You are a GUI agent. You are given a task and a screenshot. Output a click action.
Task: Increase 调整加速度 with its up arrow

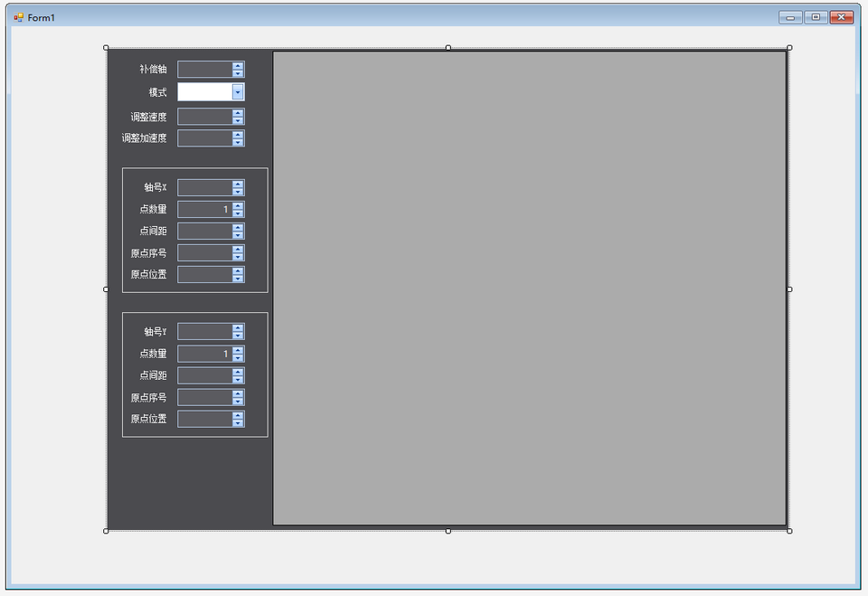(x=238, y=134)
